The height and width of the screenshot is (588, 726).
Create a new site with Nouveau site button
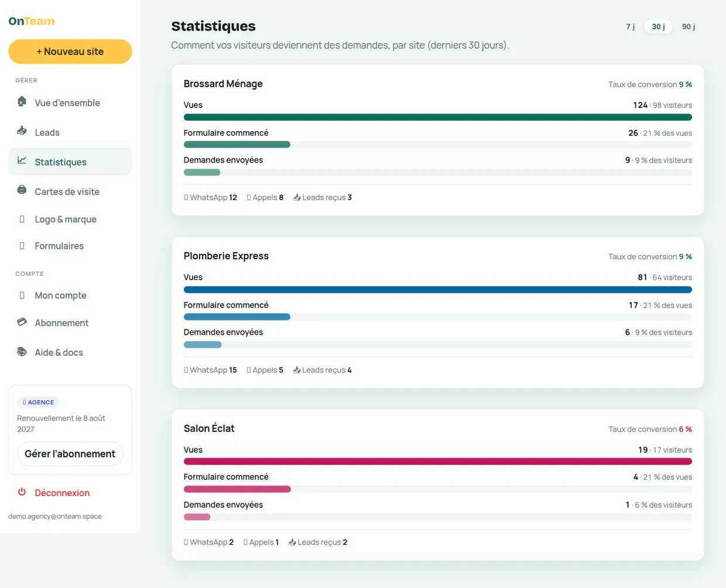70,51
